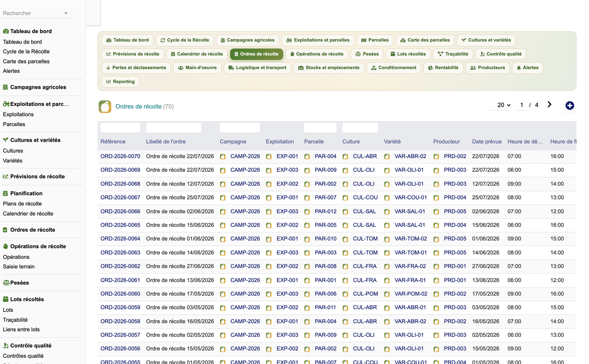Open order ORD-2026-0070 link
This screenshot has height=364, width=589.
coord(120,156)
